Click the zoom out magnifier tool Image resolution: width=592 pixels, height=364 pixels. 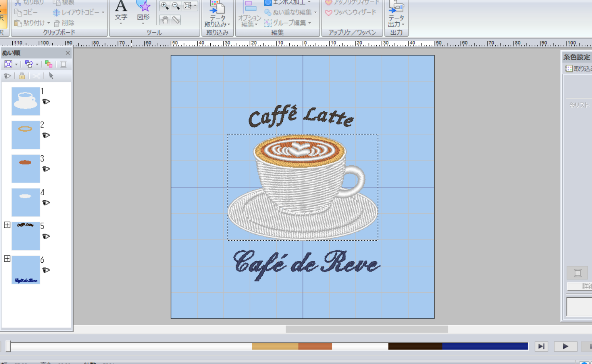[x=176, y=6]
